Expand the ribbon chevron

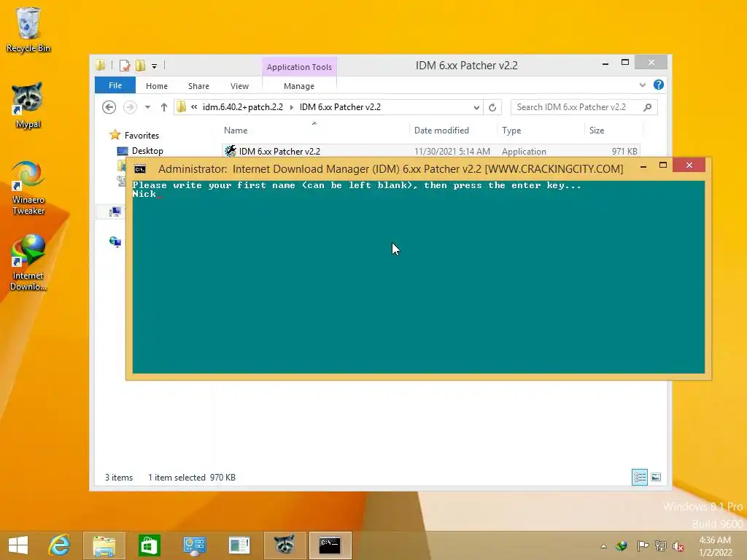642,85
